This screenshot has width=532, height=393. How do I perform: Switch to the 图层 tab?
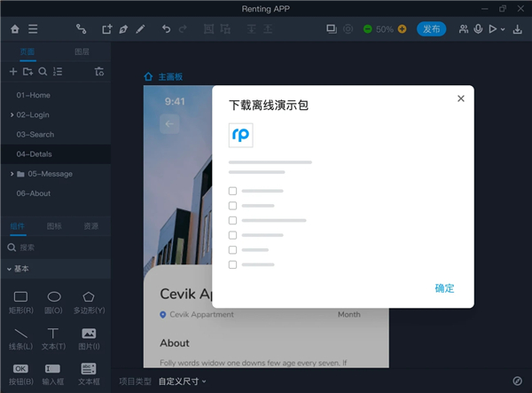(82, 51)
